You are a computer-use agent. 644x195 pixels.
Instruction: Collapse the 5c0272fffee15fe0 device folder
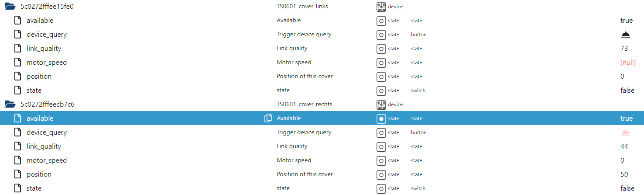(x=10, y=7)
